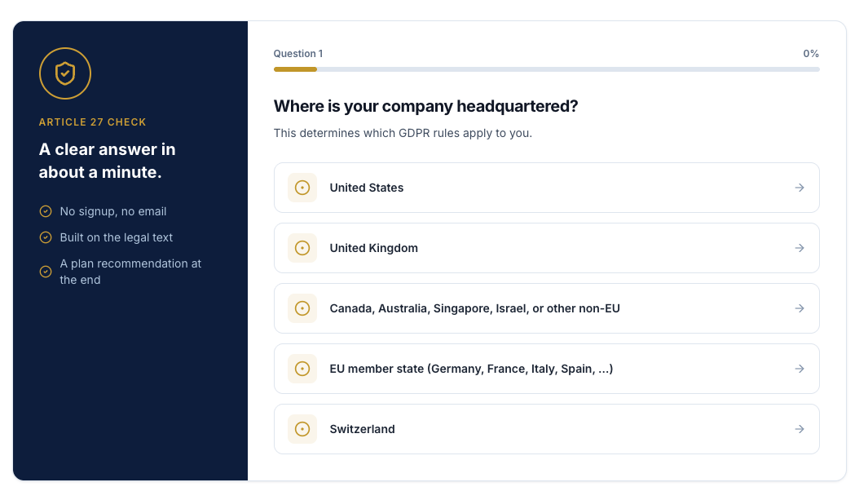Select Switzerland option
This screenshot has width=868, height=500.
click(x=546, y=429)
